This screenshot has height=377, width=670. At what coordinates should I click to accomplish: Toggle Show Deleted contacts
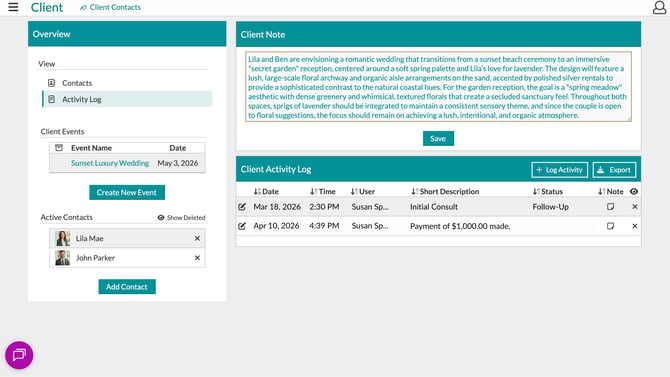pyautogui.click(x=181, y=218)
